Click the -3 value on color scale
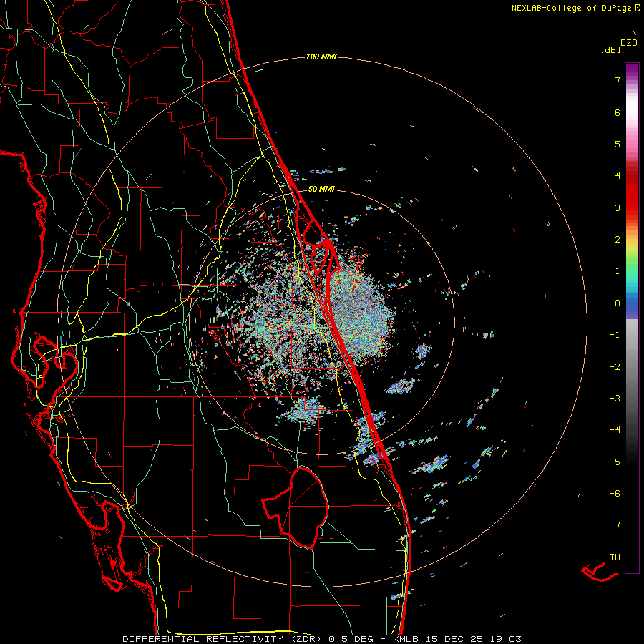644x644 pixels. (615, 398)
